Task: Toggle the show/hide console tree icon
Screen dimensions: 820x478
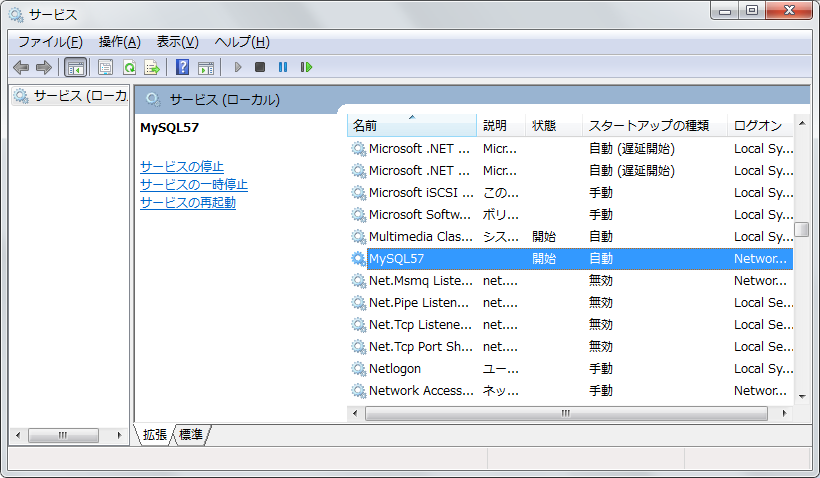Action: pyautogui.click(x=75, y=67)
